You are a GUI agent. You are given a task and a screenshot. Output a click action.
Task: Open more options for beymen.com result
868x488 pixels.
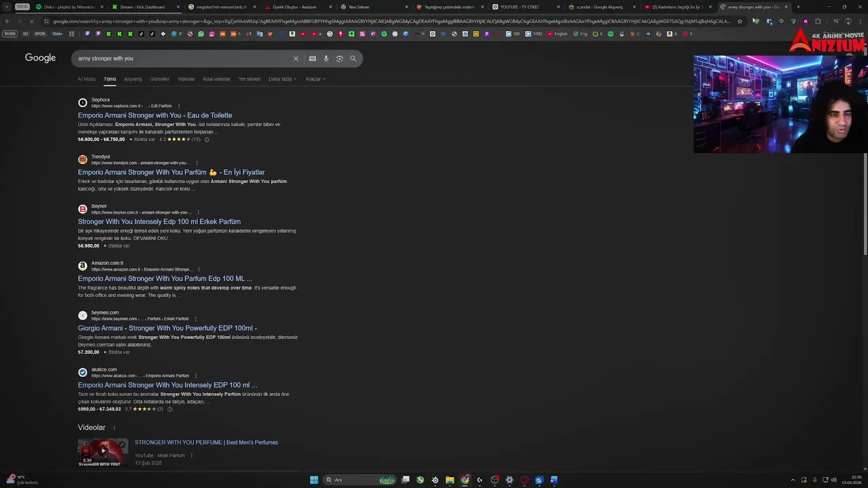tap(196, 319)
